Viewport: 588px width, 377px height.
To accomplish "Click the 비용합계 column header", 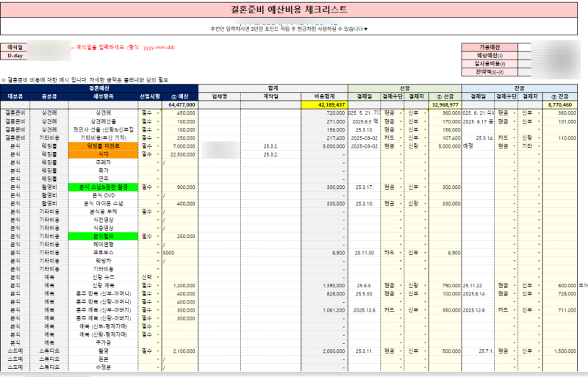I will click(324, 96).
